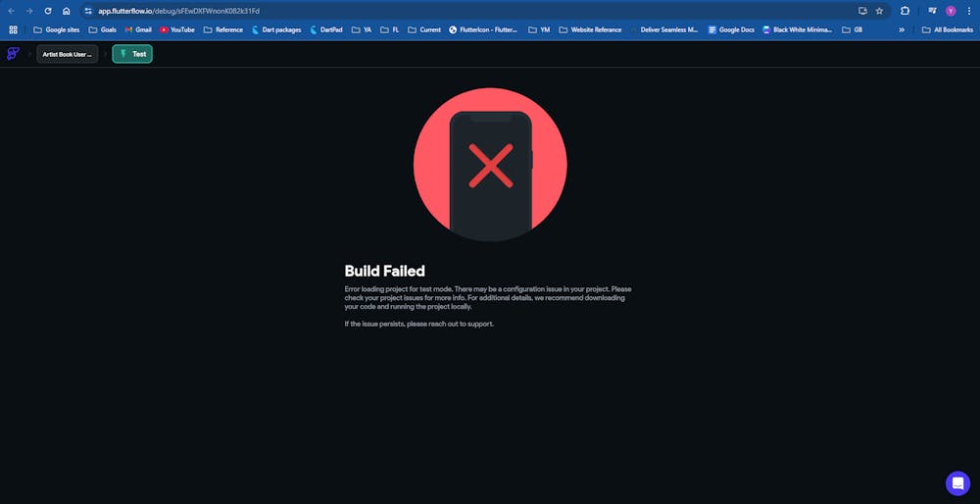980x504 pixels.
Task: Click the FlutterFlow logo icon
Action: (13, 54)
